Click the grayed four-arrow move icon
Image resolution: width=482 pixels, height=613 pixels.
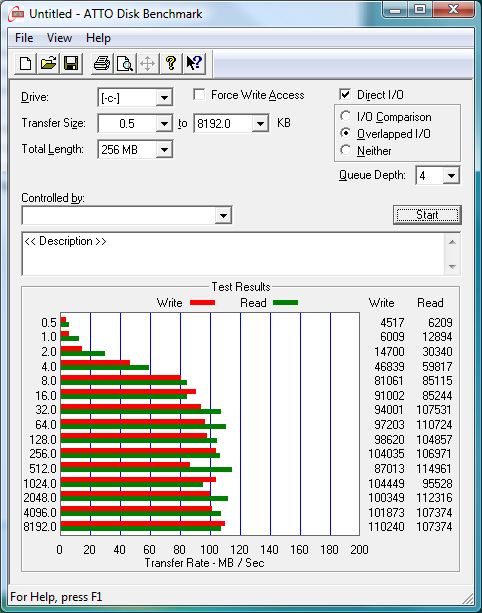coord(147,63)
